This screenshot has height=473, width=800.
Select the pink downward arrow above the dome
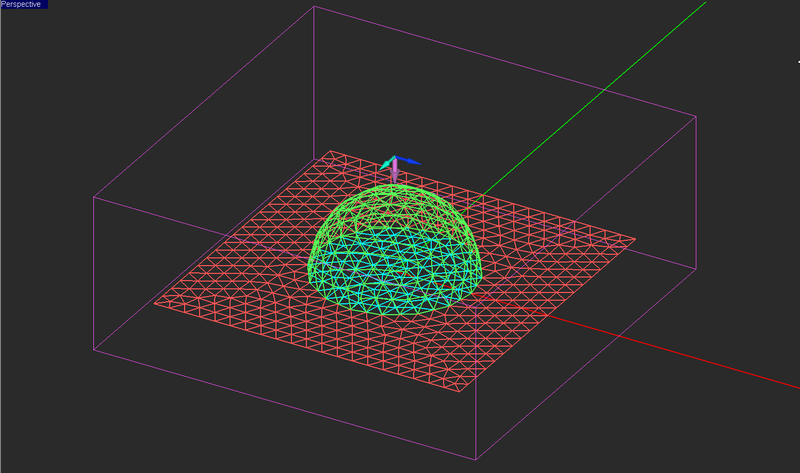tap(395, 172)
